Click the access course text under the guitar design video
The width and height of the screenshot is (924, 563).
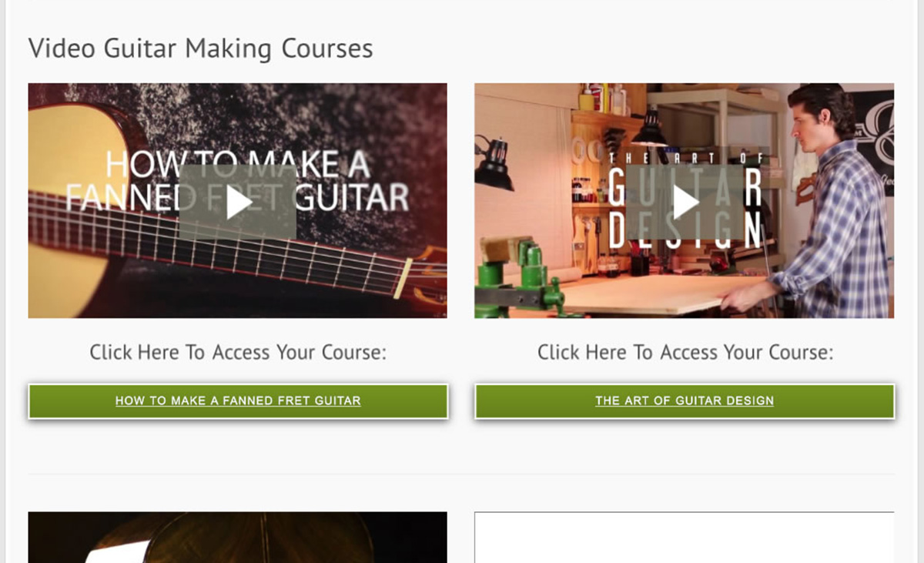click(x=685, y=353)
